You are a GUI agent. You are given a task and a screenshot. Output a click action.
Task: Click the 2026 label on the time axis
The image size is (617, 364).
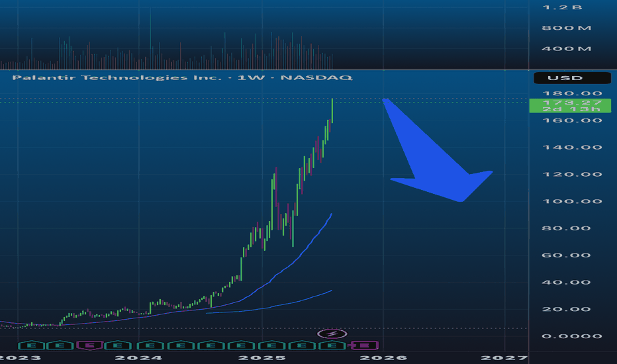383,357
